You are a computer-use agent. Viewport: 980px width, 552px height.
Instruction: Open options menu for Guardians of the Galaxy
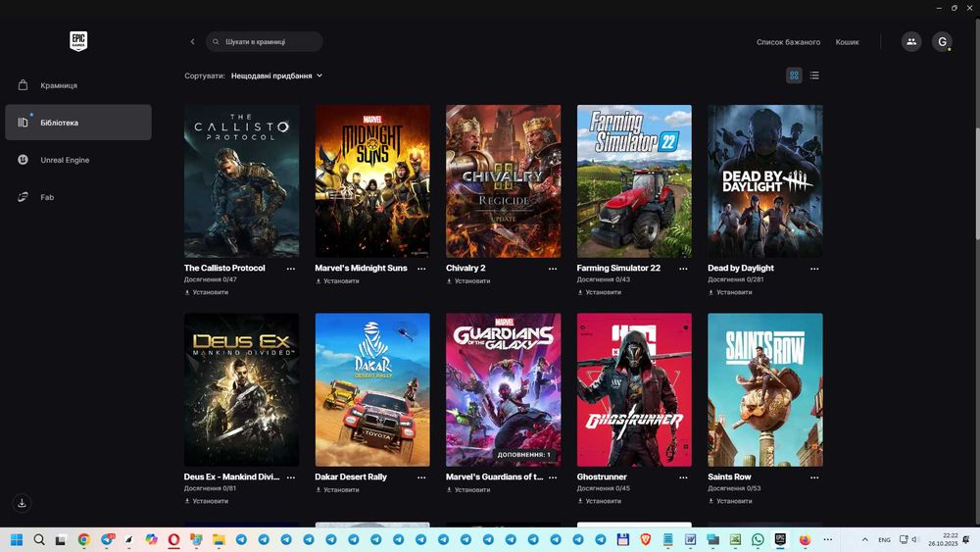(553, 477)
